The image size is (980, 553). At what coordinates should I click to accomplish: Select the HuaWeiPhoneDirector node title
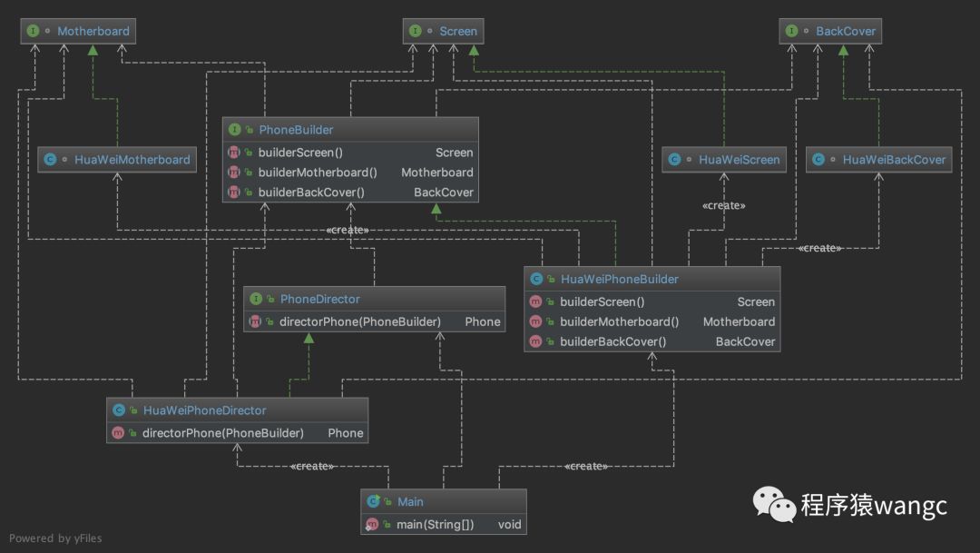pyautogui.click(x=204, y=410)
